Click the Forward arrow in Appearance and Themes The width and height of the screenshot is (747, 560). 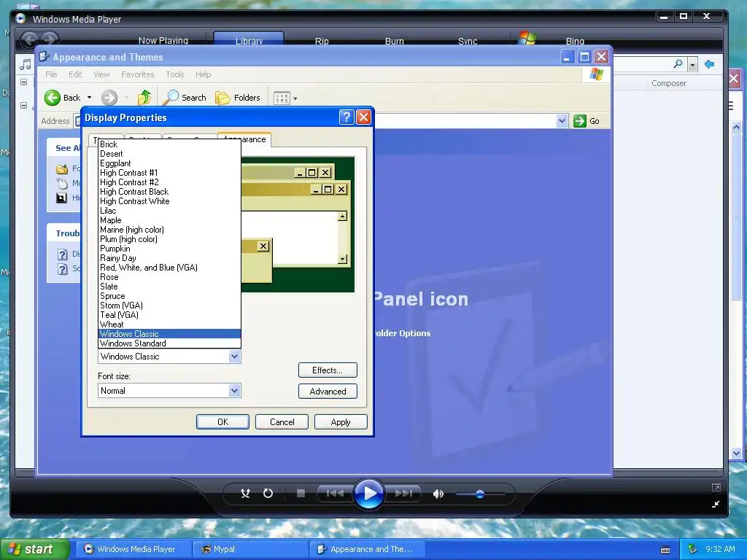pyautogui.click(x=109, y=98)
